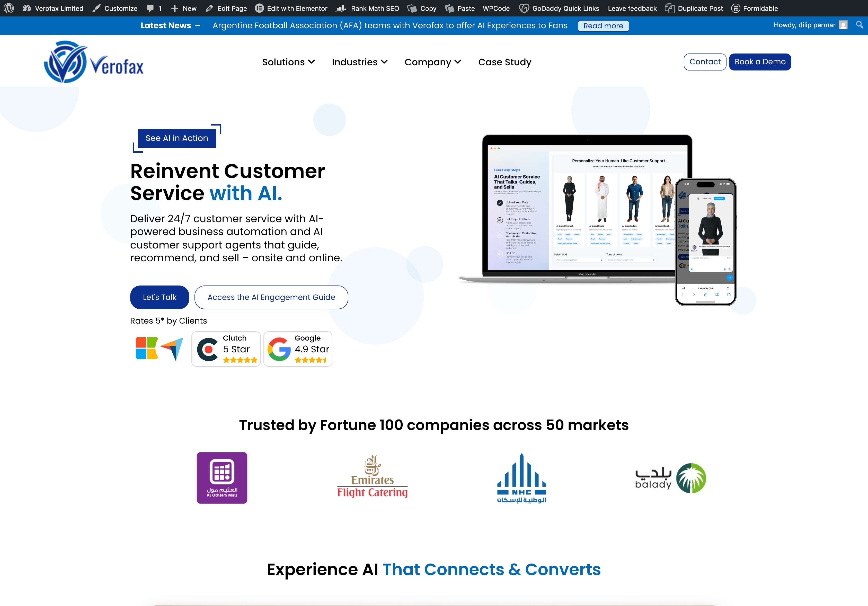Select New in the admin bar
Image resolution: width=868 pixels, height=606 pixels.
click(x=184, y=8)
